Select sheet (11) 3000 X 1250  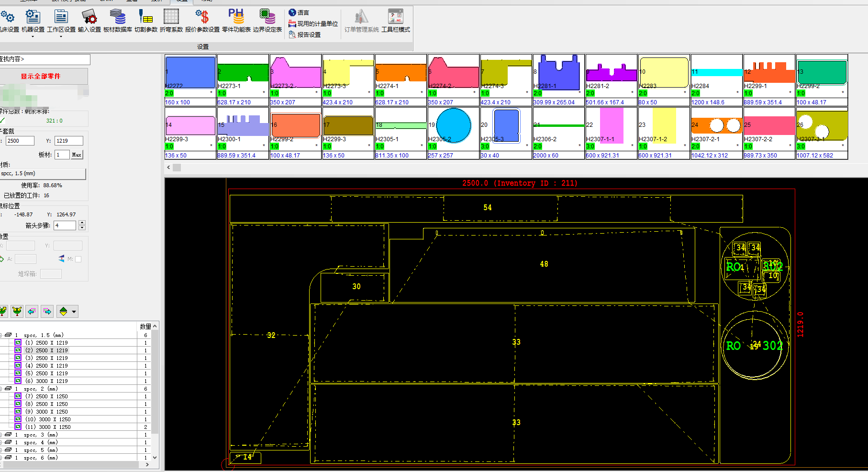(48, 427)
